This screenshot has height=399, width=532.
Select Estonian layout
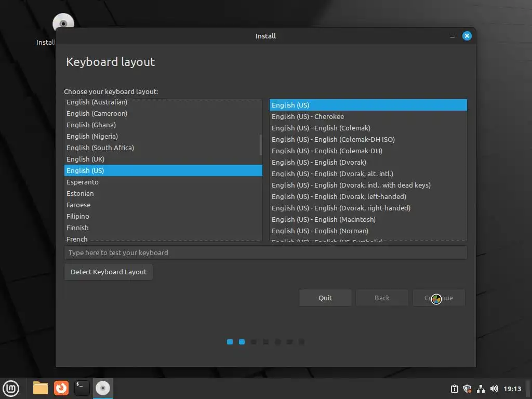click(163, 193)
